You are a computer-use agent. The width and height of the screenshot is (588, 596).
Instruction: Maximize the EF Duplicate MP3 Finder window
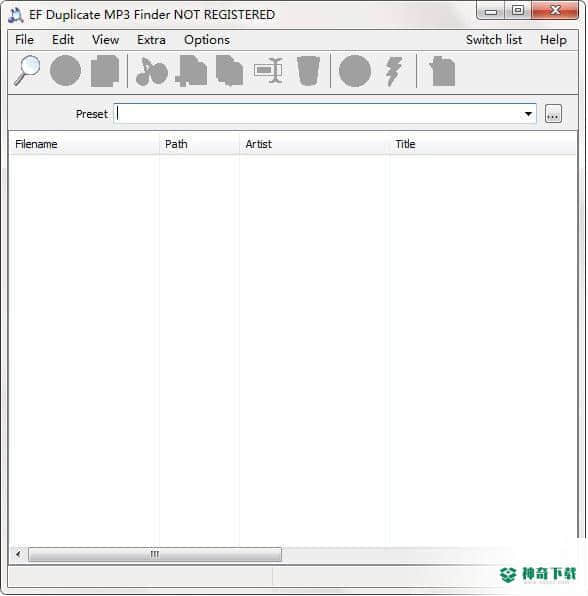[x=518, y=11]
